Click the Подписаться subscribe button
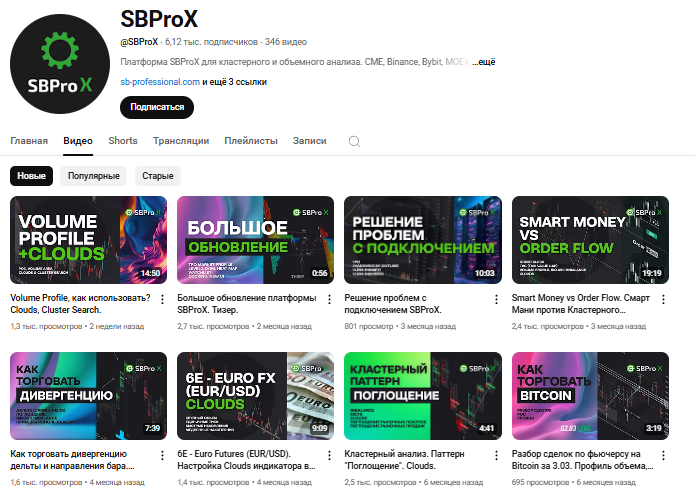This screenshot has height=497, width=695. coord(157,107)
